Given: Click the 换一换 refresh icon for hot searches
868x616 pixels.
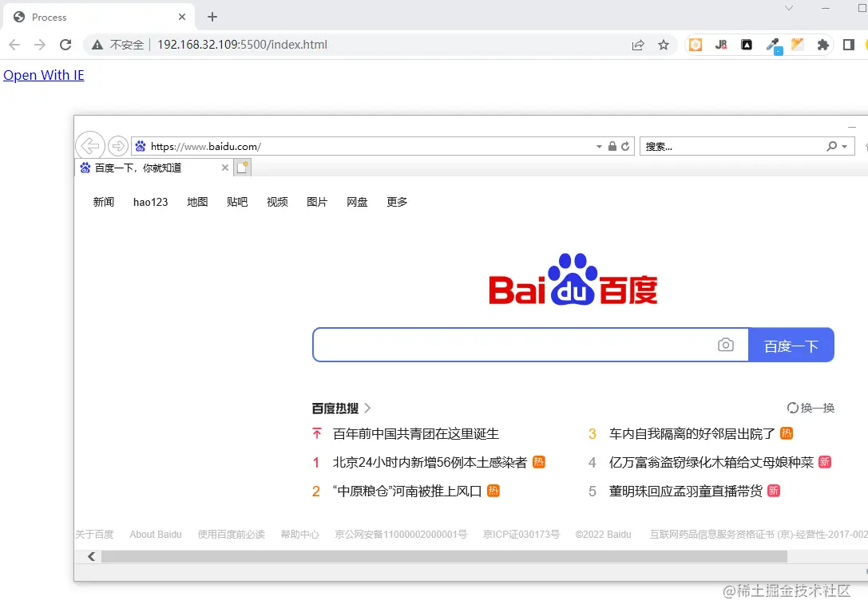Looking at the screenshot, I should 791,407.
